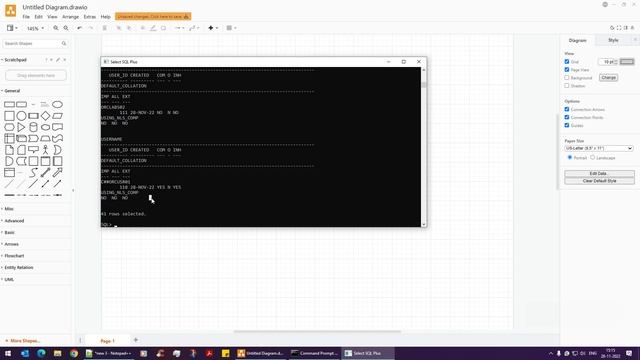Click the Zoom In magnifier icon
This screenshot has width=640, height=360.
click(x=56, y=28)
